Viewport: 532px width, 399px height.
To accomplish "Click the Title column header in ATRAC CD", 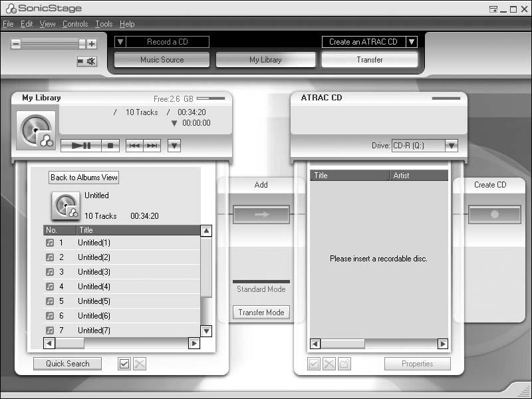I will (x=350, y=176).
